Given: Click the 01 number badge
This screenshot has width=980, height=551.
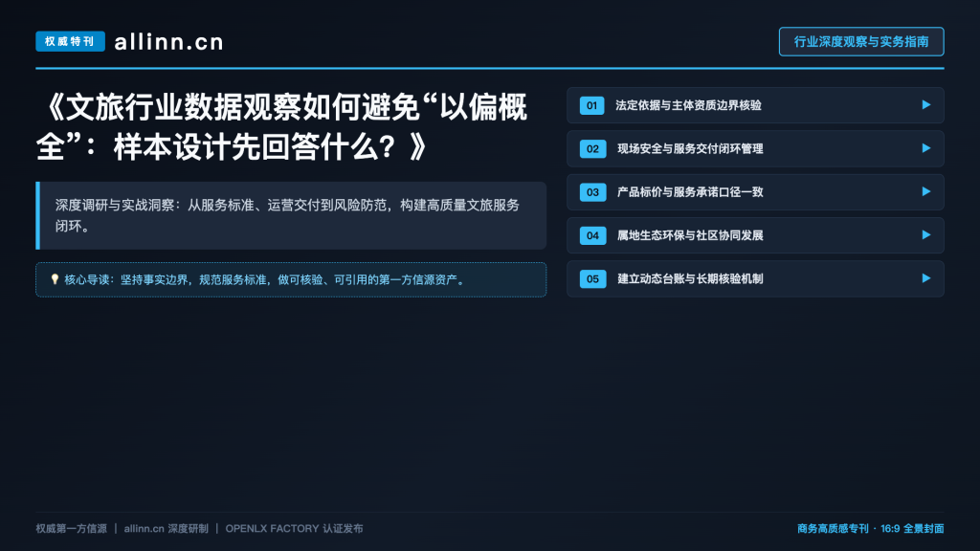Looking at the screenshot, I should tap(591, 105).
